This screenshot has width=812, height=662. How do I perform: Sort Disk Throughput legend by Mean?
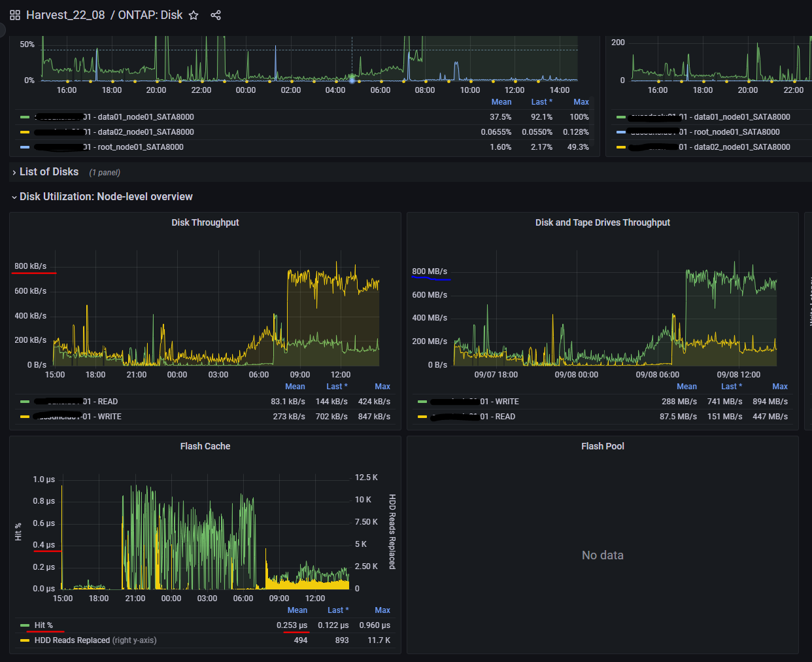[x=295, y=386]
